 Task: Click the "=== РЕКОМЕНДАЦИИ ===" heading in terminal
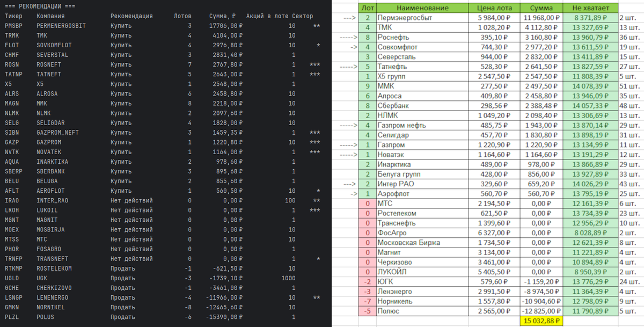coord(40,6)
